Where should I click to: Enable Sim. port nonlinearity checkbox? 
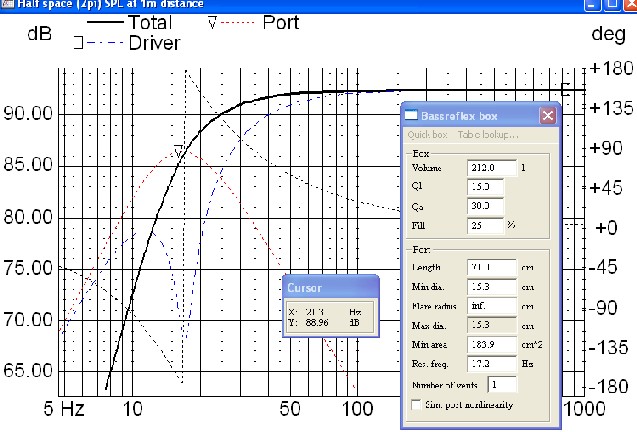pyautogui.click(x=416, y=405)
